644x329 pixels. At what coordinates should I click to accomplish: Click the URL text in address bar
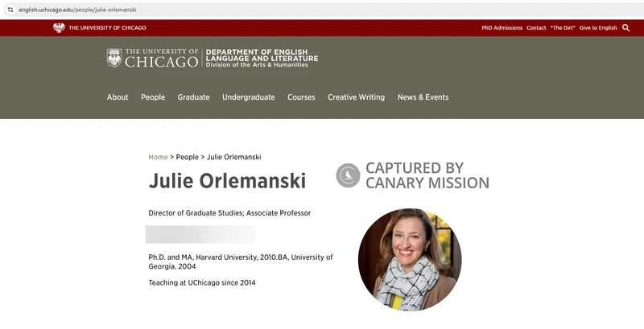[77, 10]
